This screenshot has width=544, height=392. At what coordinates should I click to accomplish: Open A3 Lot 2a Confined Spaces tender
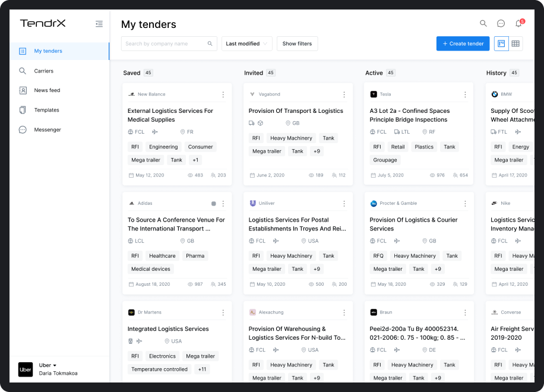[409, 115]
